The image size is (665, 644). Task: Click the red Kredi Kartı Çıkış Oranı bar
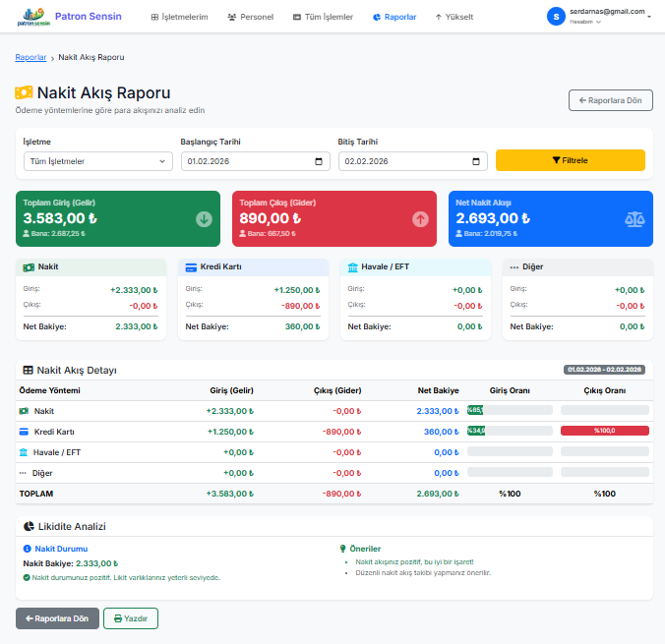[604, 431]
